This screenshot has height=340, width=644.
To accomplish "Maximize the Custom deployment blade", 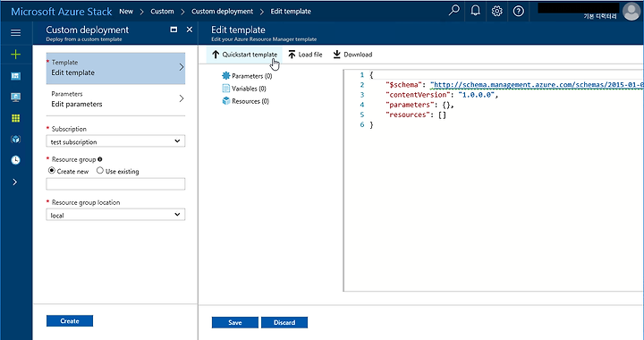I will pos(174,30).
